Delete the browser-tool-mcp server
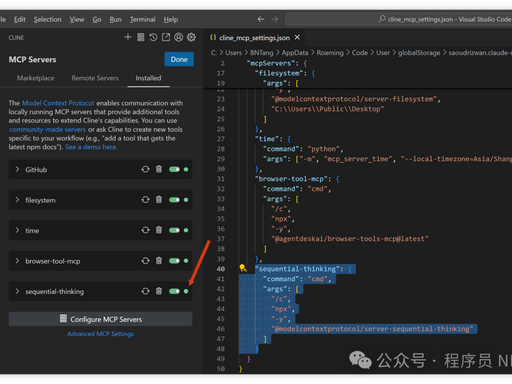The image size is (512, 384). (159, 261)
